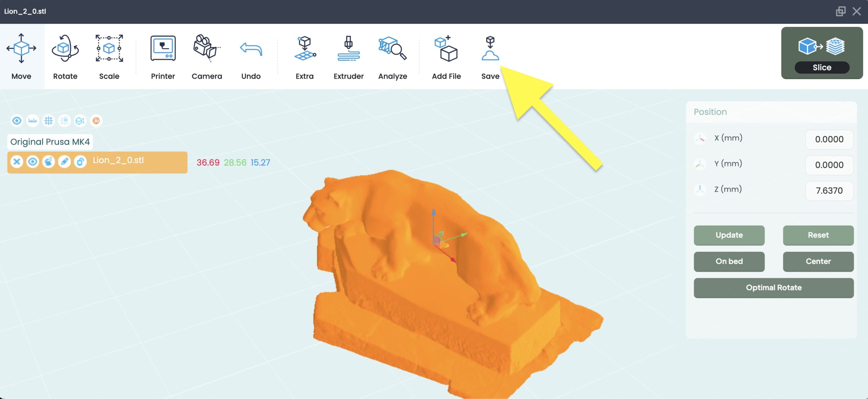This screenshot has width=868, height=399.
Task: Add a new model file
Action: 446,56
